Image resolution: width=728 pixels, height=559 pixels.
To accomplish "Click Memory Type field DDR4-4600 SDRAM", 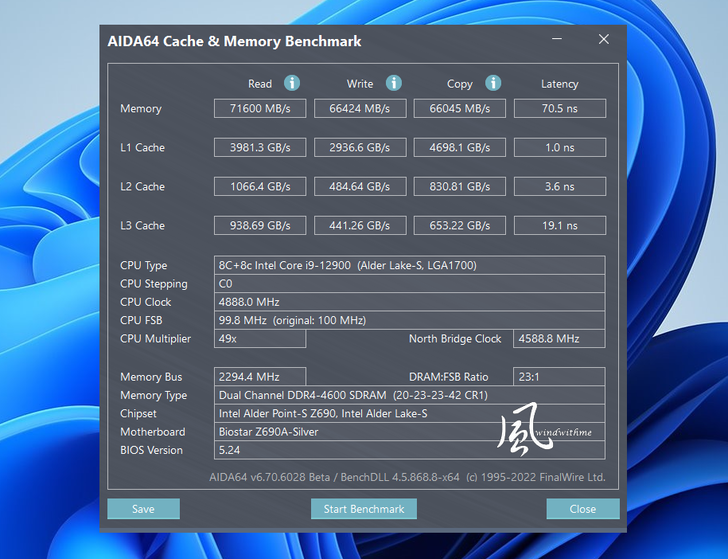I will pyautogui.click(x=410, y=395).
